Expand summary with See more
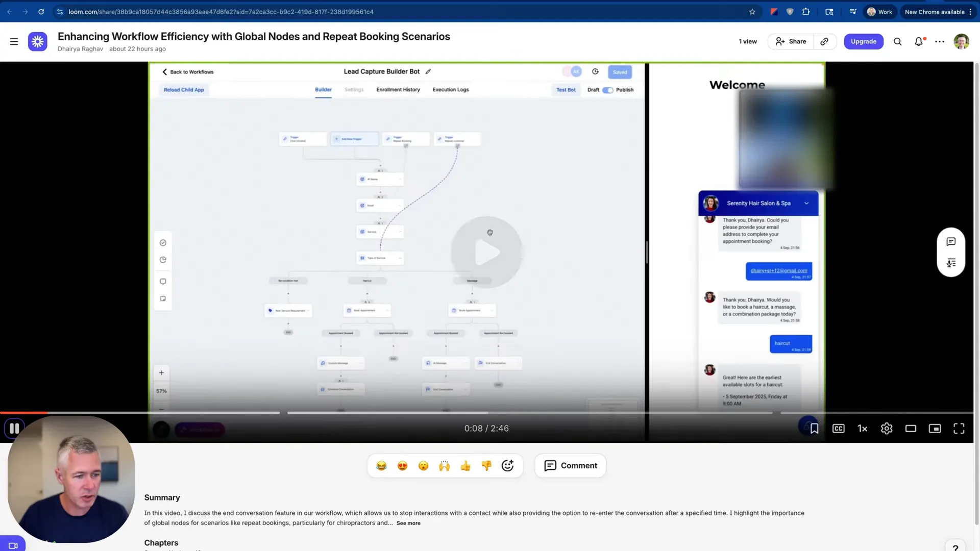 tap(408, 523)
